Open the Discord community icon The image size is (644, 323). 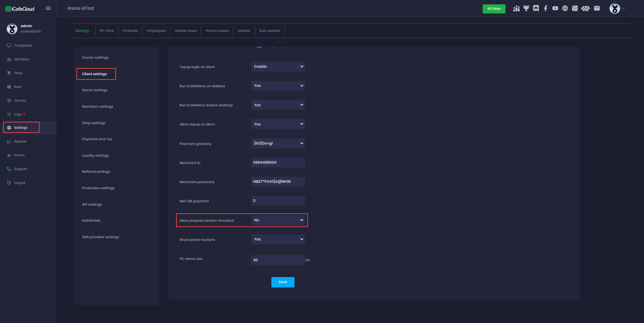536,8
